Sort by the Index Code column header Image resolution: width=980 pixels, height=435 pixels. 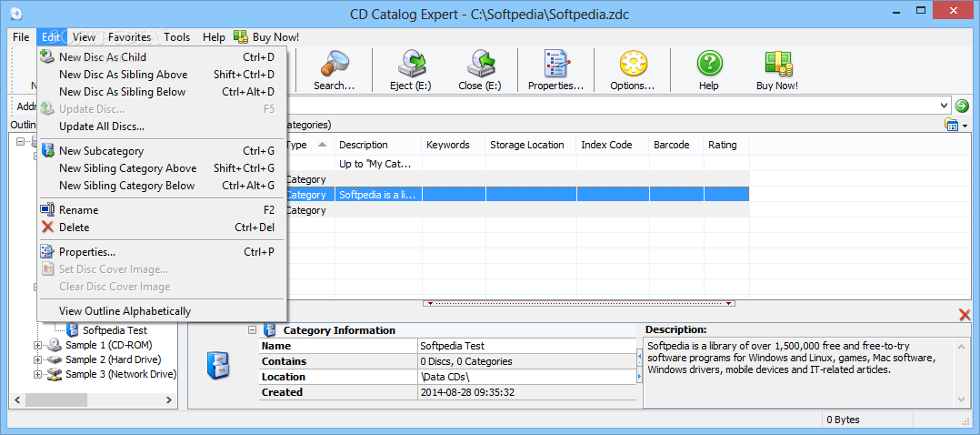[613, 145]
